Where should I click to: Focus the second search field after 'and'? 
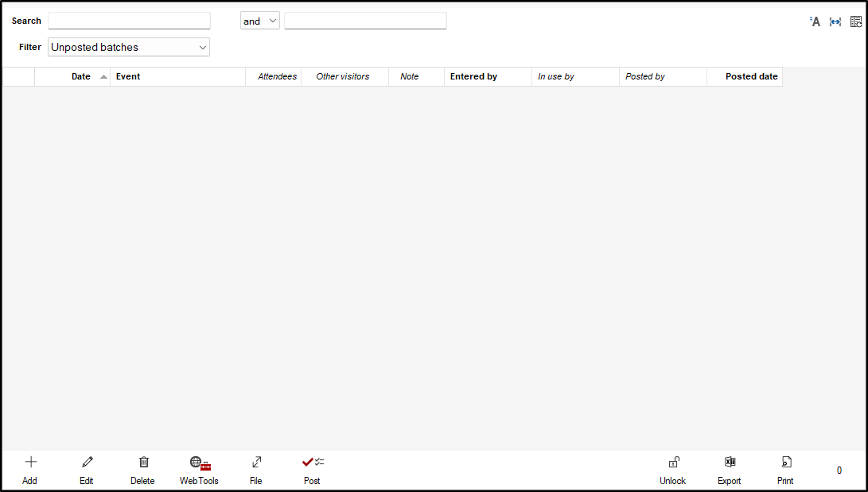pos(365,21)
